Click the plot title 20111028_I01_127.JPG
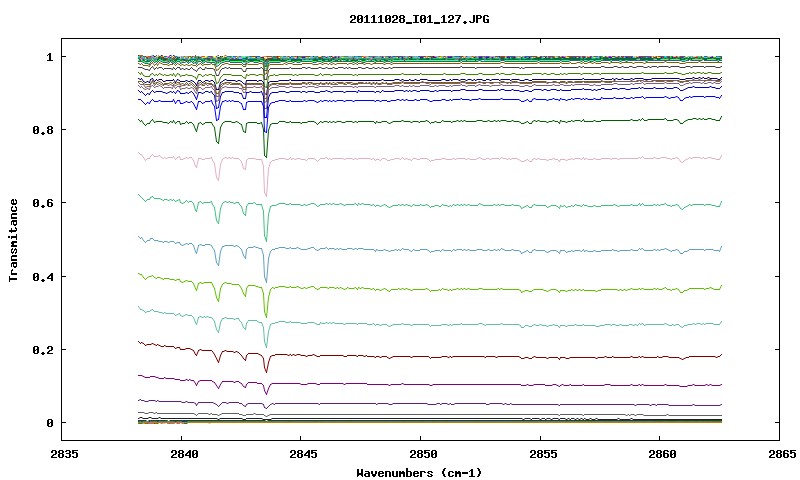The image size is (800, 480). point(419,19)
